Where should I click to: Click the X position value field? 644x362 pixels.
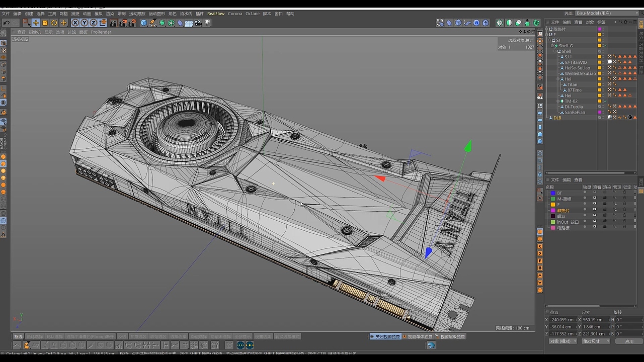tap(563, 320)
